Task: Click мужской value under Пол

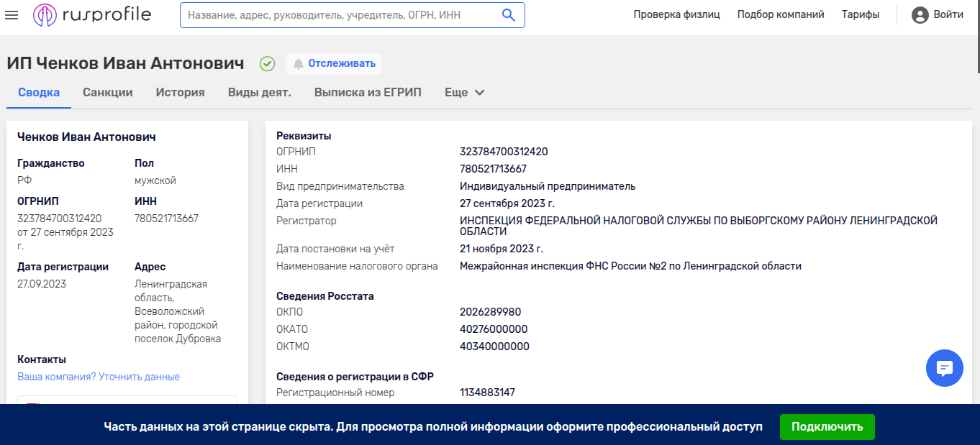Action: (x=155, y=180)
